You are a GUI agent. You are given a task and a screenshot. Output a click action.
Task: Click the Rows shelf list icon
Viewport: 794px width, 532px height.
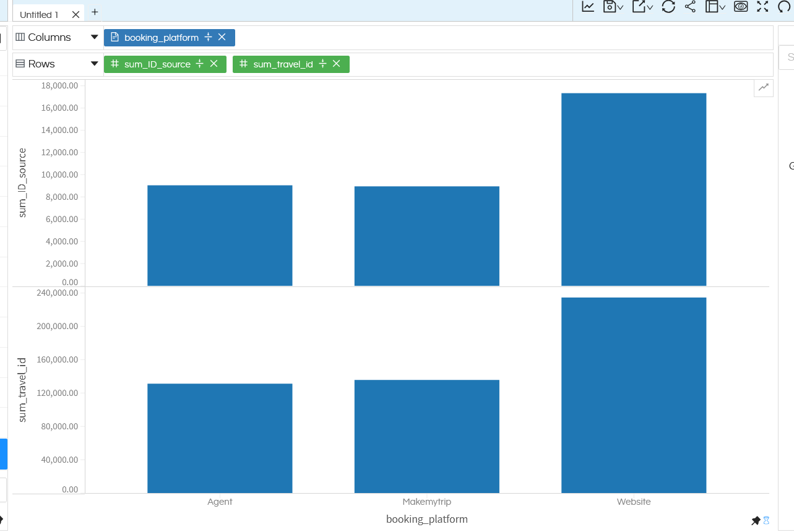click(20, 64)
